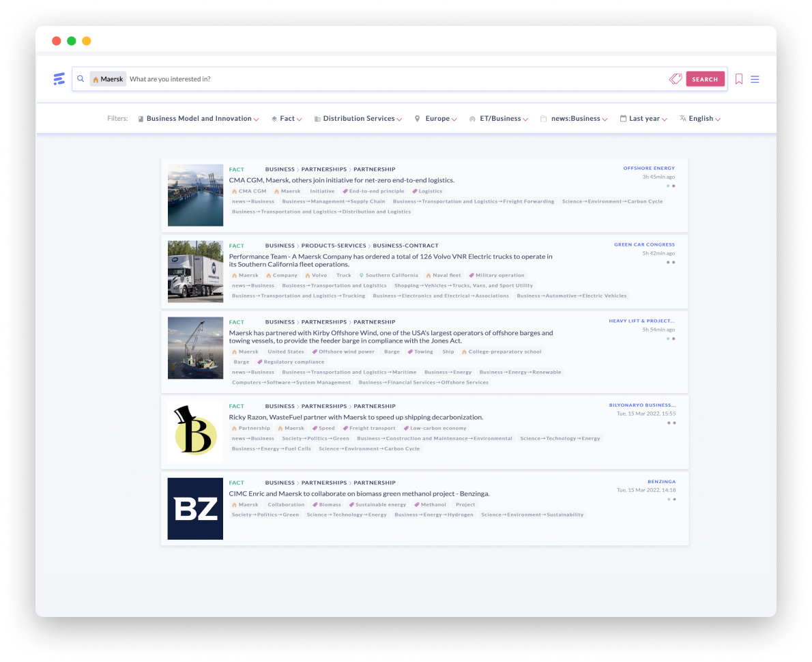Click the document icon on the news:Business filter
Screen dimensions: 812x662
[543, 118]
